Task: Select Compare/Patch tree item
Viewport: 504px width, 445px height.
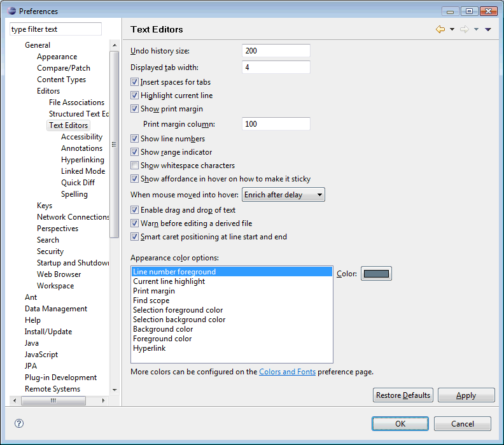Action: click(x=64, y=68)
